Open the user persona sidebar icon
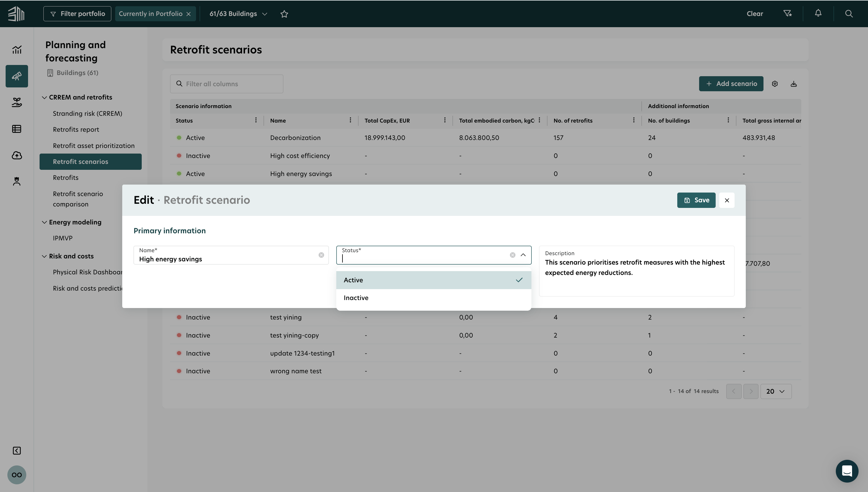The width and height of the screenshot is (868, 492). (17, 181)
